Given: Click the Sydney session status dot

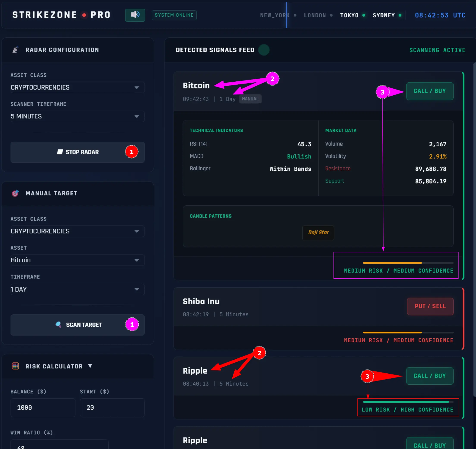Looking at the screenshot, I should coord(400,15).
